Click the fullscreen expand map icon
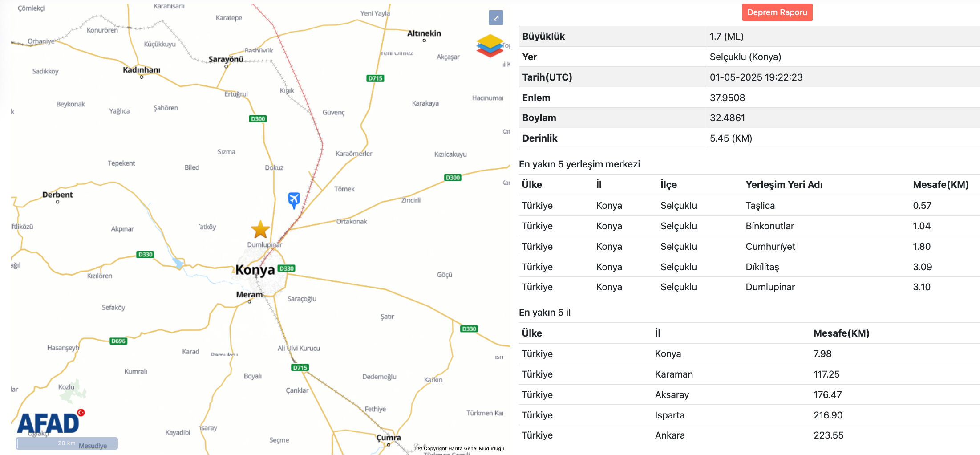This screenshot has width=980, height=455. pos(496,18)
